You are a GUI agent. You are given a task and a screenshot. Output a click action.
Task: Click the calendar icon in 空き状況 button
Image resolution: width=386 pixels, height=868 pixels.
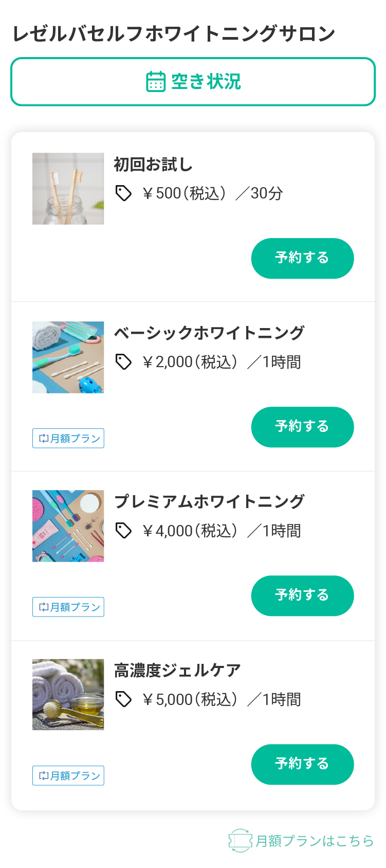pyautogui.click(x=156, y=82)
